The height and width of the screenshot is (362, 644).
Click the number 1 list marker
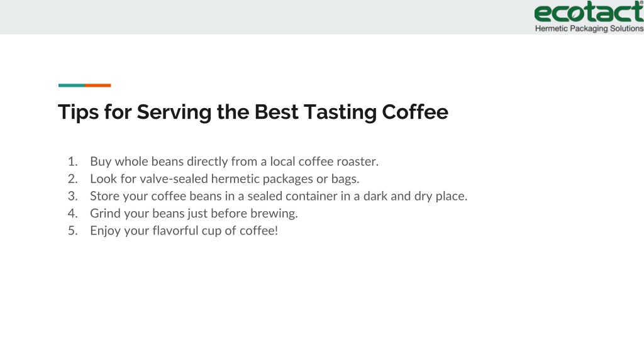[73, 162]
